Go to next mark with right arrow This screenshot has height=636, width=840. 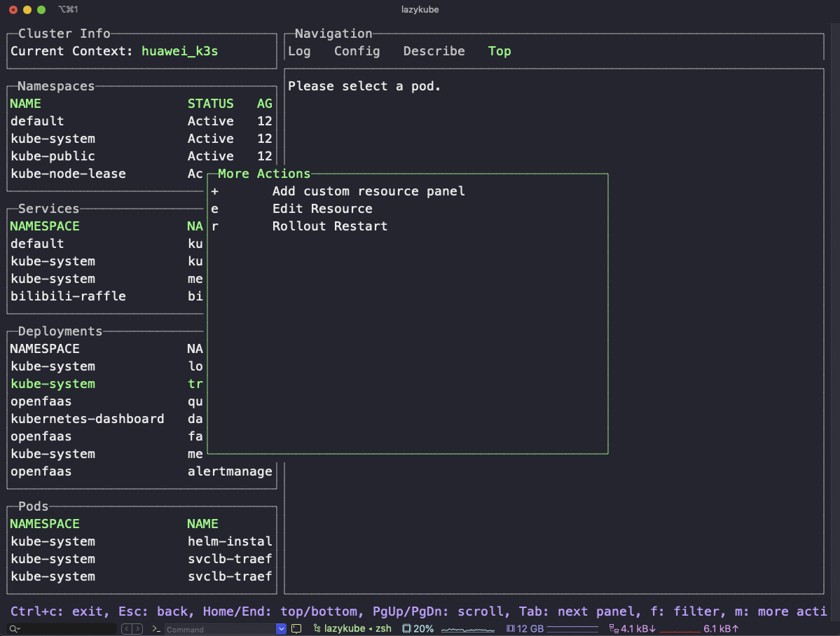(x=138, y=629)
